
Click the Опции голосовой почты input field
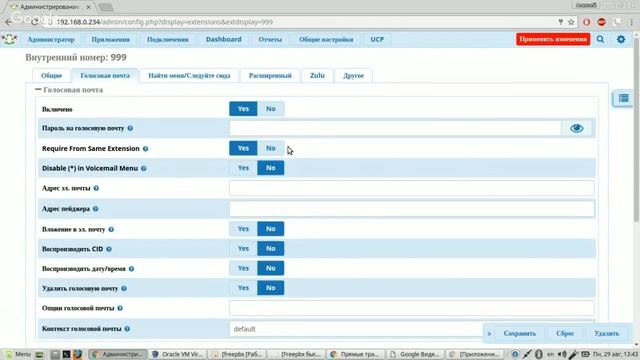(x=412, y=308)
